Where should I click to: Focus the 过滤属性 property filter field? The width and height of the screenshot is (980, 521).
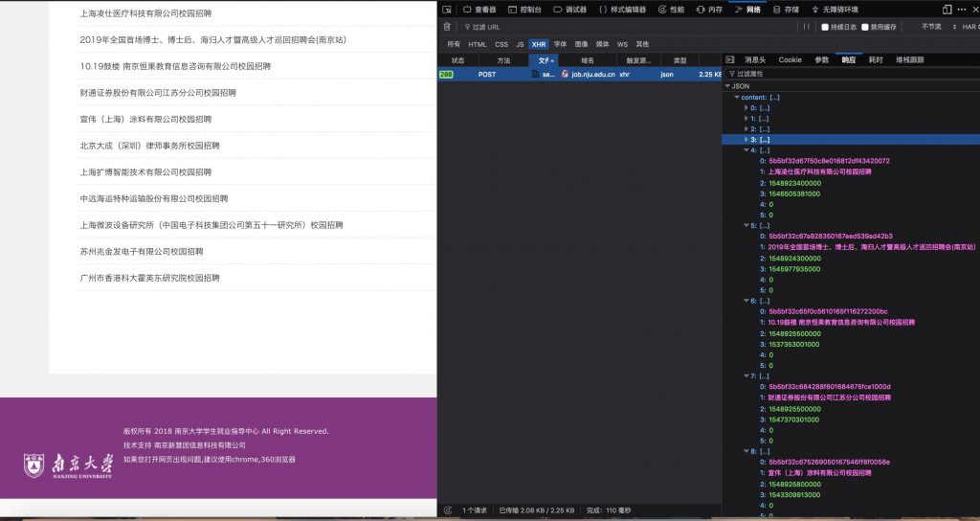click(850, 74)
